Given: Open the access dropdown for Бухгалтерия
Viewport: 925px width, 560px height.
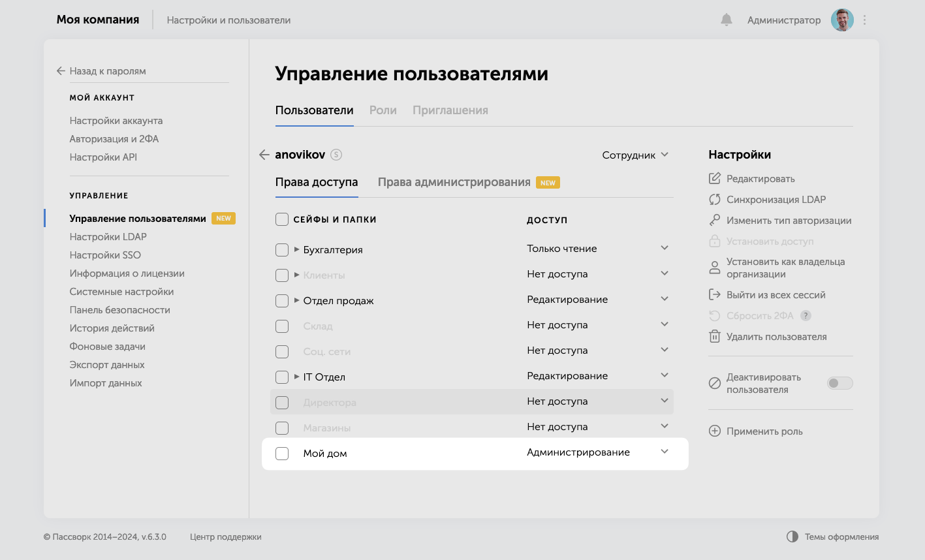Looking at the screenshot, I should tap(665, 248).
